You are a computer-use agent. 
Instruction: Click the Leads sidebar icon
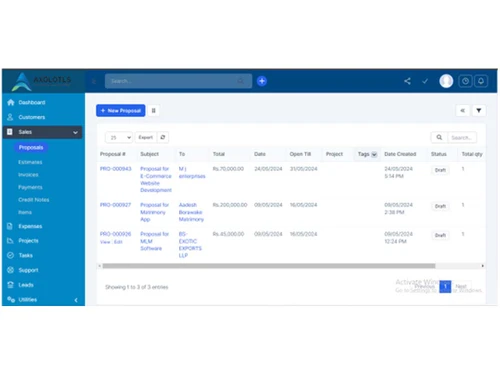click(10, 285)
